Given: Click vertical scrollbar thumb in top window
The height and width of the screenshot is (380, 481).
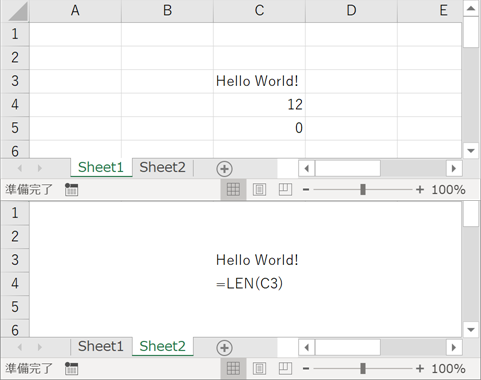Looking at the screenshot, I should coord(471,32).
